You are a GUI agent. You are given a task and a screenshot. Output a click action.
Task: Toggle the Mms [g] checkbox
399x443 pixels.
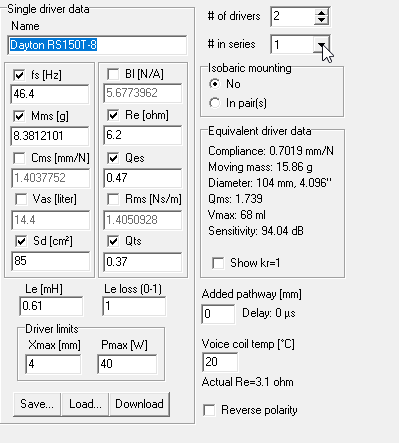(19, 116)
